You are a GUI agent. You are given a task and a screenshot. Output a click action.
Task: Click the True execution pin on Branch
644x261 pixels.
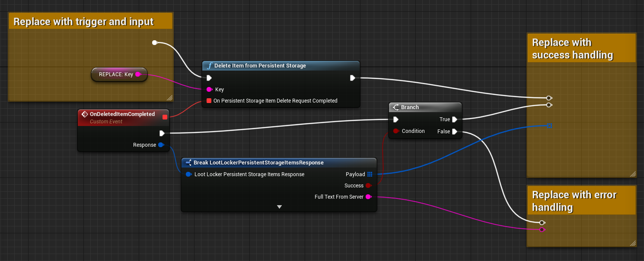(x=455, y=119)
